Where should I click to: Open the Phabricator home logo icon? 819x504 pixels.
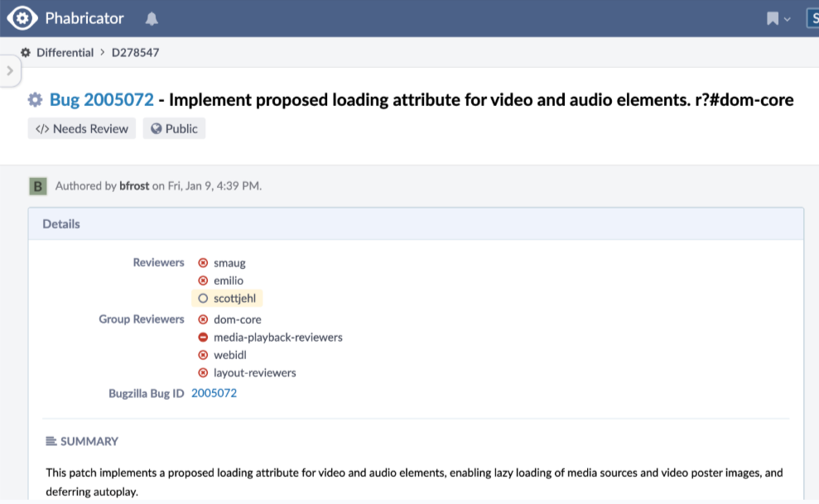pos(22,18)
